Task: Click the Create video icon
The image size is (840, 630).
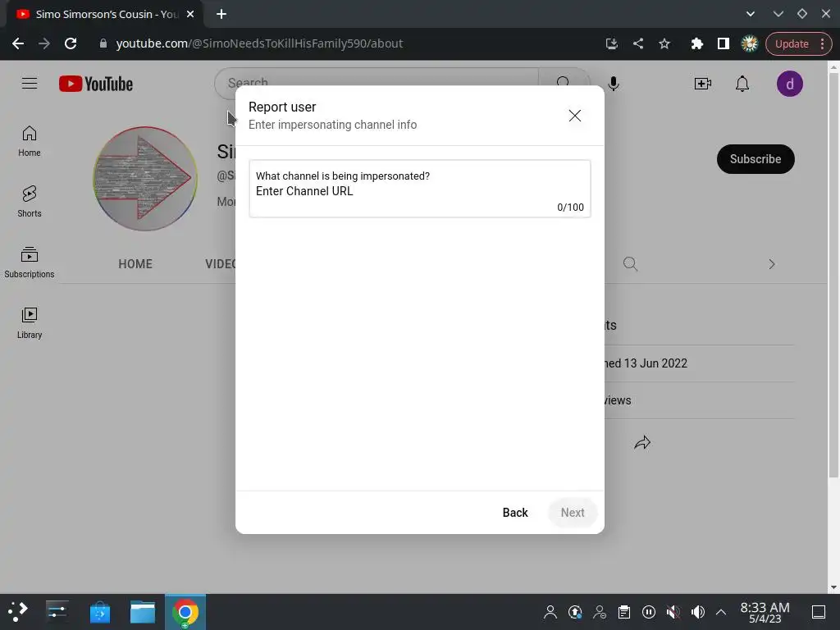Action: tap(702, 84)
